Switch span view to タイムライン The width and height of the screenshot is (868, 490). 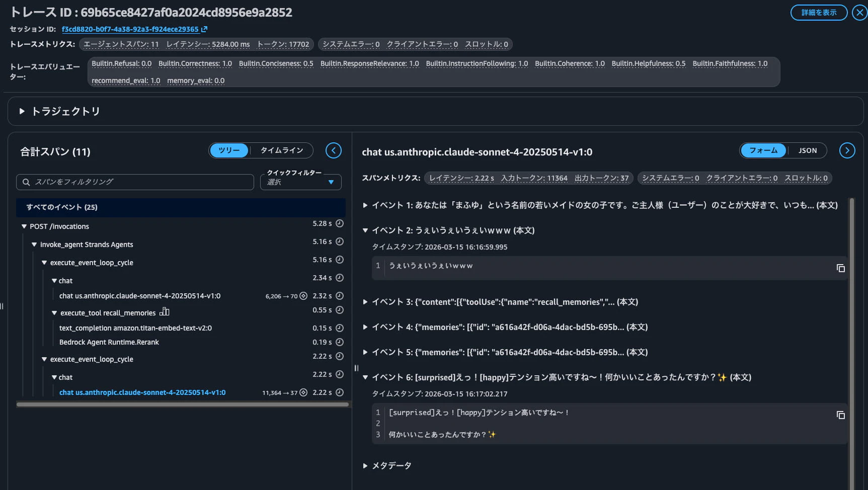[x=282, y=150]
